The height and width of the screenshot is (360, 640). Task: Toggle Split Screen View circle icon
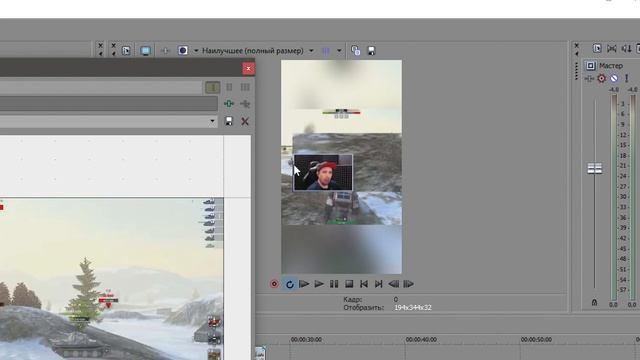point(182,50)
